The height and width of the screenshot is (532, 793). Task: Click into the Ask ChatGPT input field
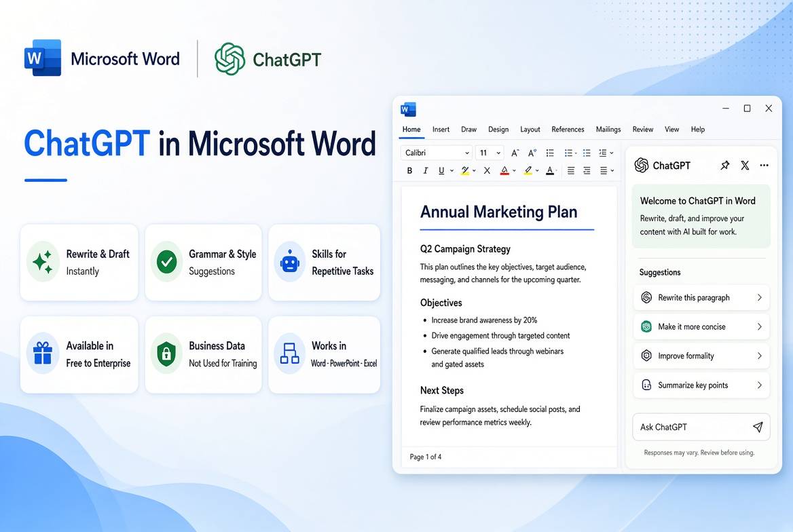click(701, 427)
